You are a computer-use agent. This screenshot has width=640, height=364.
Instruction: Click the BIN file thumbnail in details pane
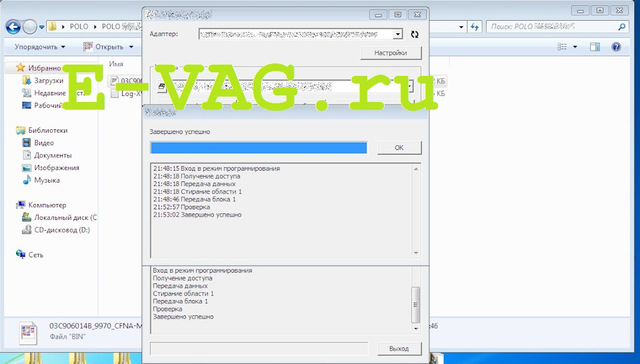[28, 333]
